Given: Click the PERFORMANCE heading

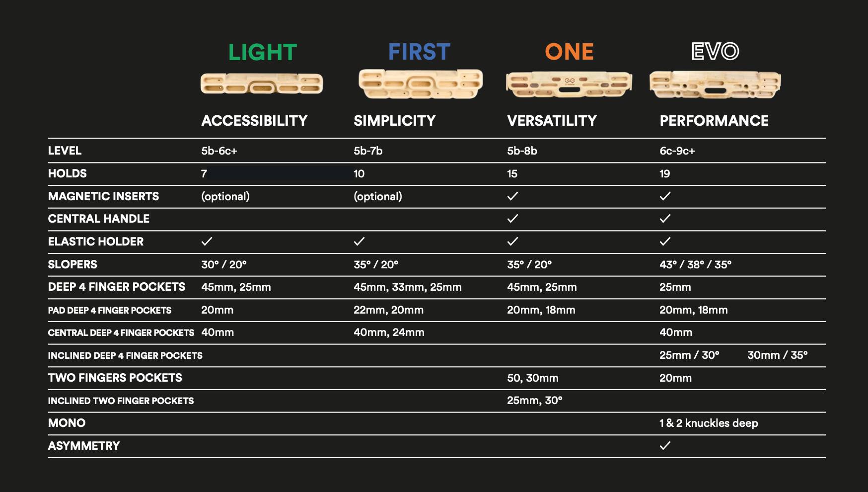Looking at the screenshot, I should point(714,121).
